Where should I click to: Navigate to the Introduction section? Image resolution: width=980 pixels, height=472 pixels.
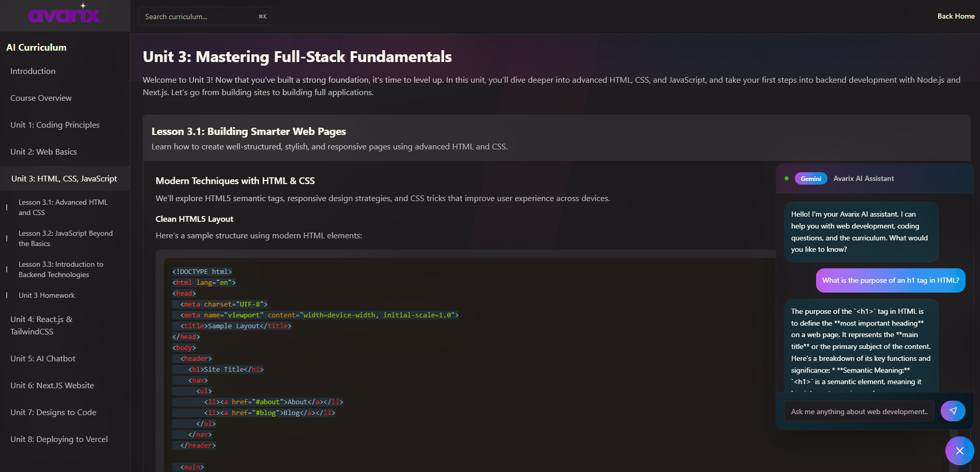[x=33, y=71]
